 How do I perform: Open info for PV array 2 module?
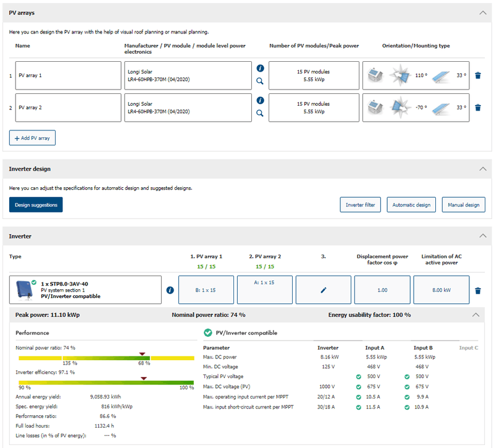(260, 100)
